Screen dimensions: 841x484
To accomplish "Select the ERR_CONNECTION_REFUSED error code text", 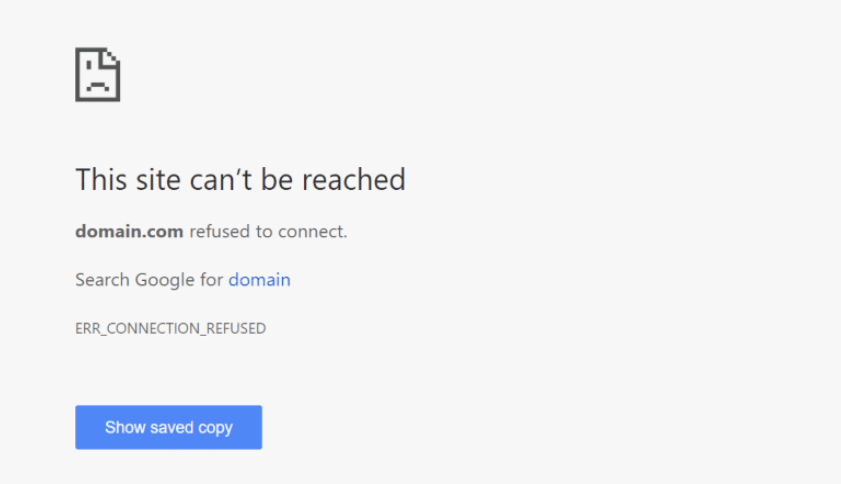I will point(171,328).
